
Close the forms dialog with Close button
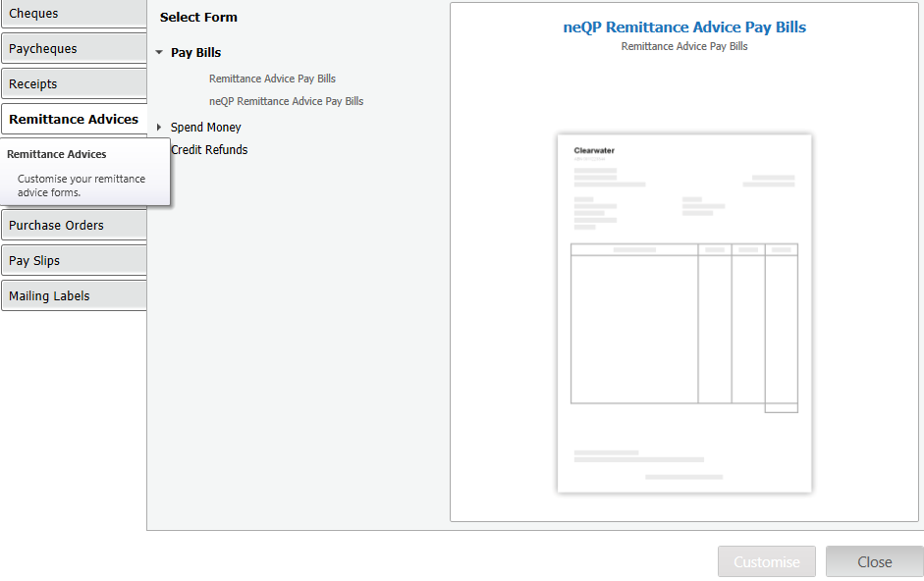click(x=875, y=561)
